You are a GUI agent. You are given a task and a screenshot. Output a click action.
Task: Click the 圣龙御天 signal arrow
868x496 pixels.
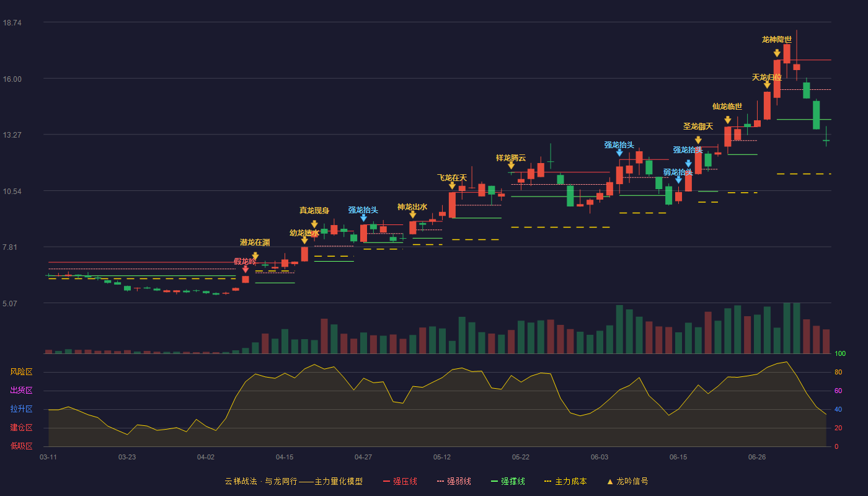pyautogui.click(x=698, y=140)
